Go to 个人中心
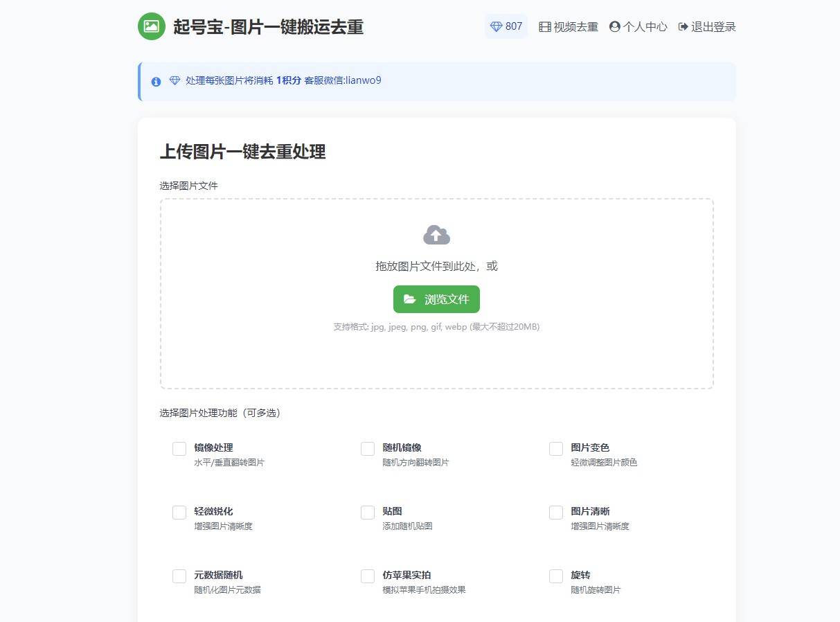Viewport: 840px width, 622px height. coord(645,27)
